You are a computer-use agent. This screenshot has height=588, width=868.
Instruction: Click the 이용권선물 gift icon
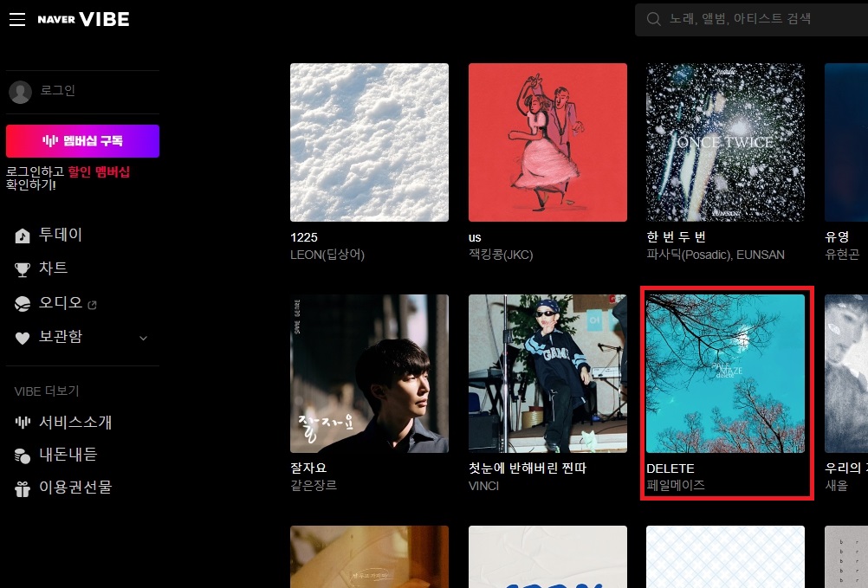tap(23, 489)
